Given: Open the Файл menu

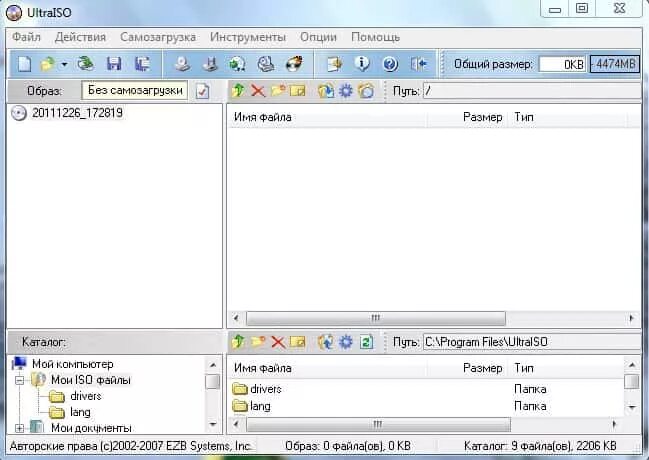Looking at the screenshot, I should [x=26, y=37].
